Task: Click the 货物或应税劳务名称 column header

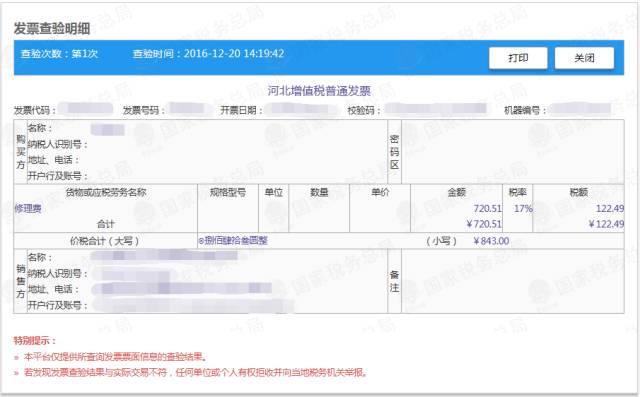Action: click(x=106, y=192)
